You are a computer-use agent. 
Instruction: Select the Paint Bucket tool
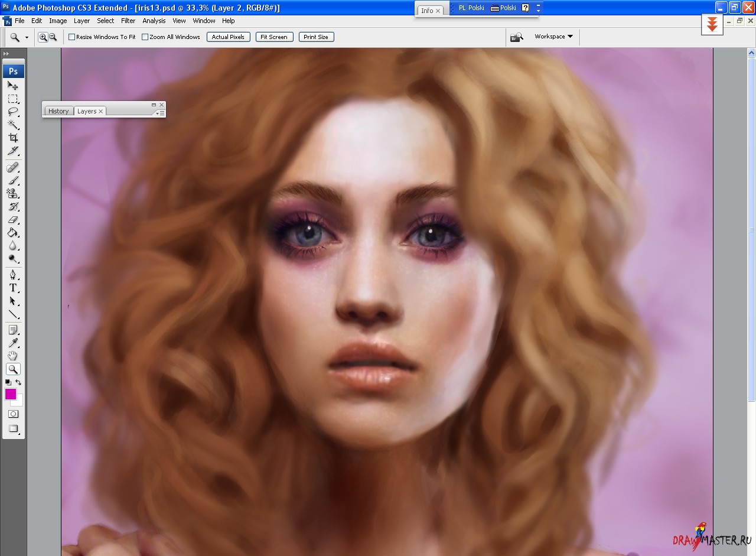(13, 233)
